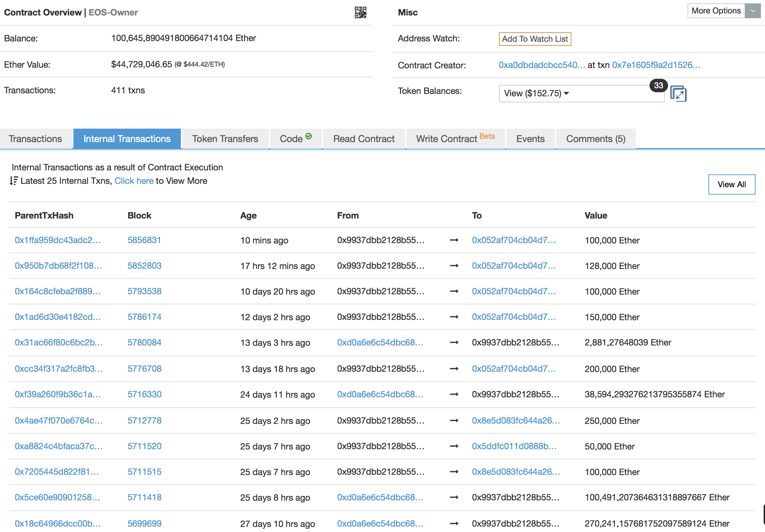765x532 pixels.
Task: Open parent tx 0x1ad6d30e4182cd
Action: click(x=58, y=317)
